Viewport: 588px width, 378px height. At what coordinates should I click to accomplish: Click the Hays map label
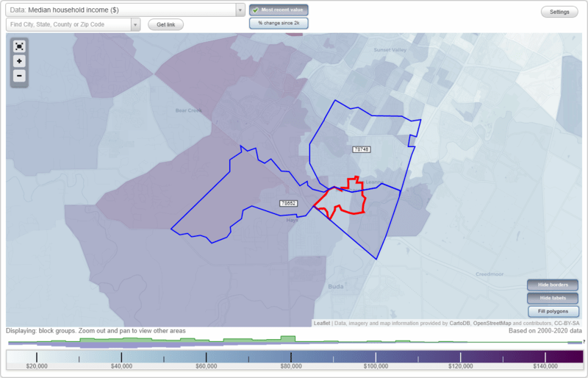[x=292, y=221]
